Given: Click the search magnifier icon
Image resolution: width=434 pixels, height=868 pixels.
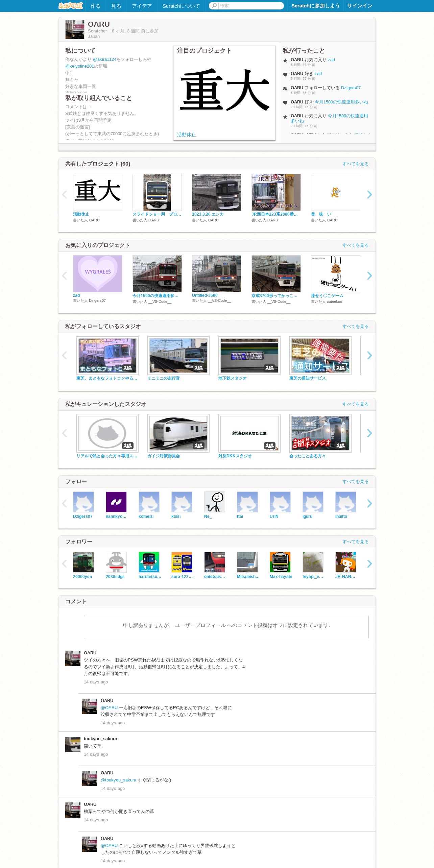Looking at the screenshot, I should coord(214,6).
